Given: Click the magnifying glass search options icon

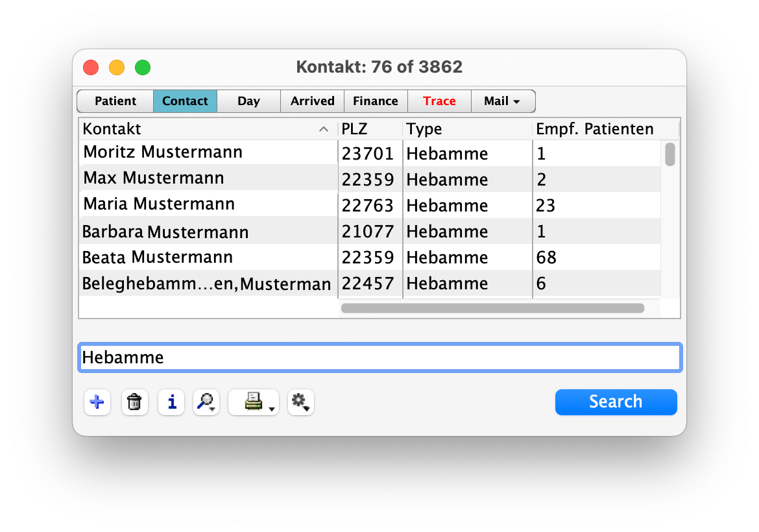Looking at the screenshot, I should (x=206, y=402).
